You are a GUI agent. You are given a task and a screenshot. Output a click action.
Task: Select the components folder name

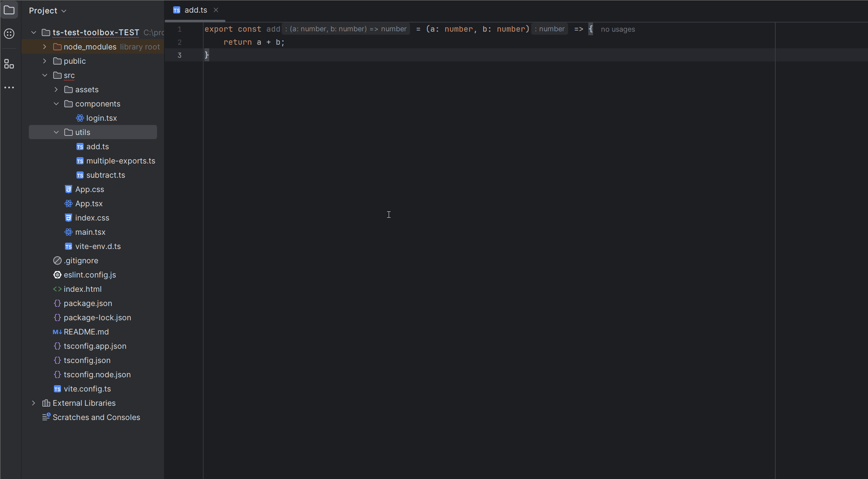(x=98, y=104)
